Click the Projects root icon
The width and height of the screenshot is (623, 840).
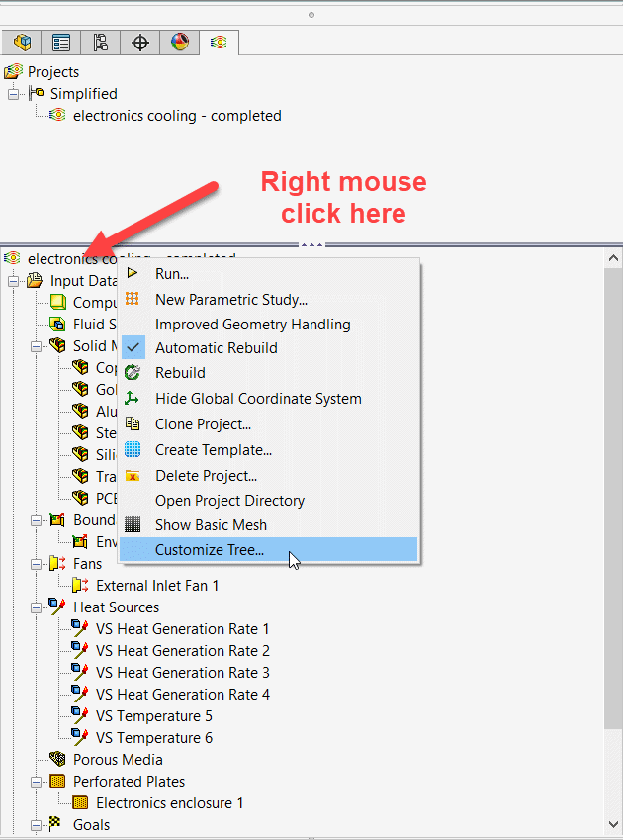[x=13, y=71]
